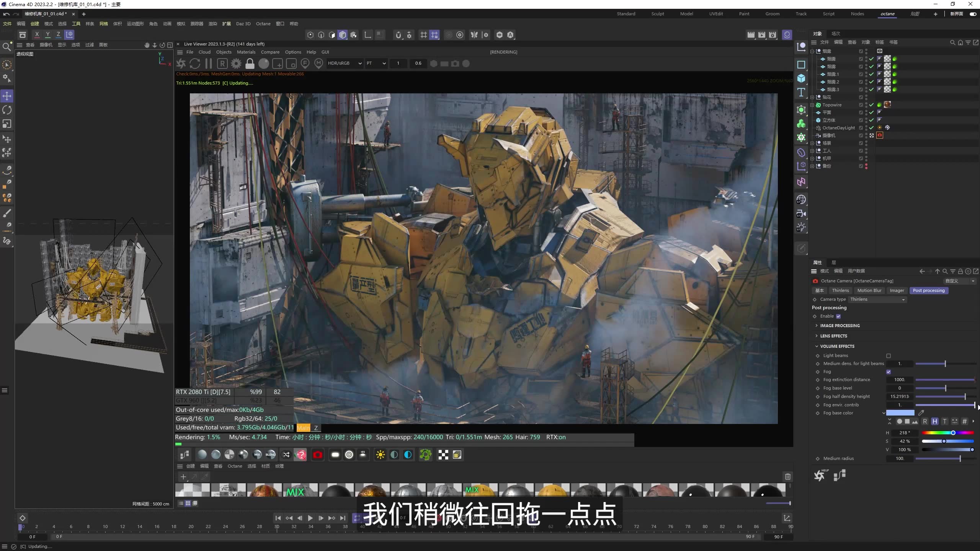
Task: Toggle the Fog checkbox in Volume Effects
Action: click(889, 372)
